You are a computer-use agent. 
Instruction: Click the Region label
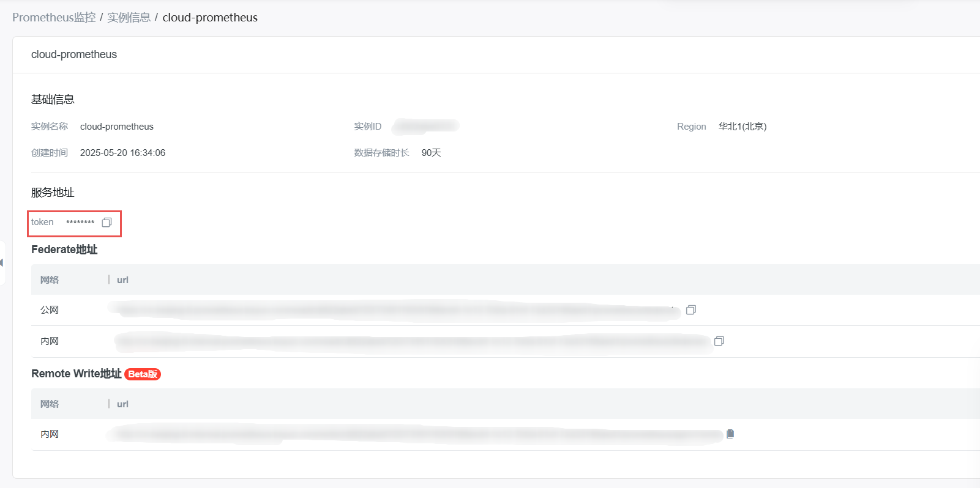point(692,127)
